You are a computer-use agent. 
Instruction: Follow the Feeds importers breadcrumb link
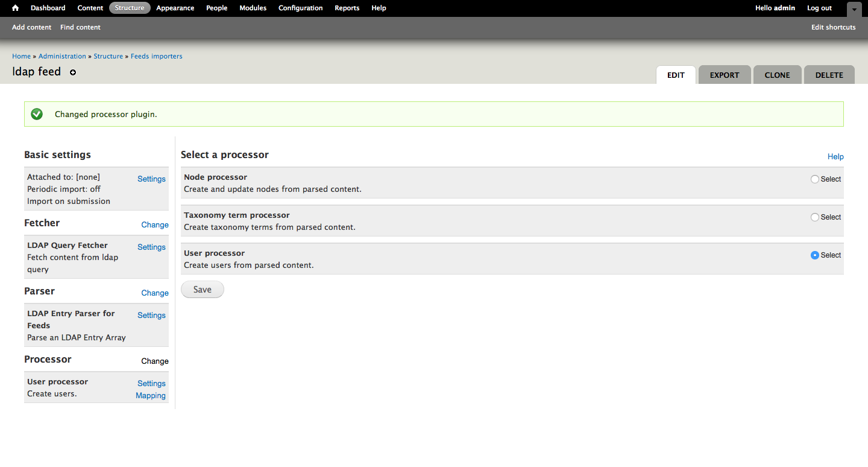click(157, 56)
